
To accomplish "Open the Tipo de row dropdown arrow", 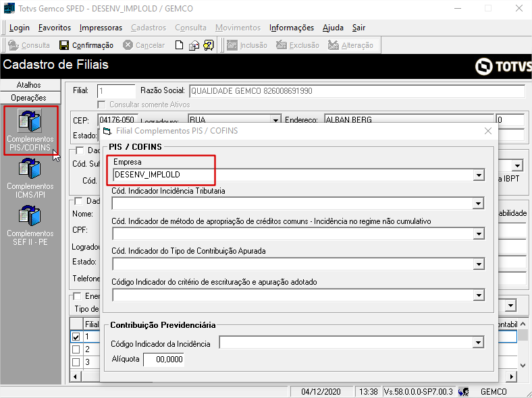I will pos(510,306).
